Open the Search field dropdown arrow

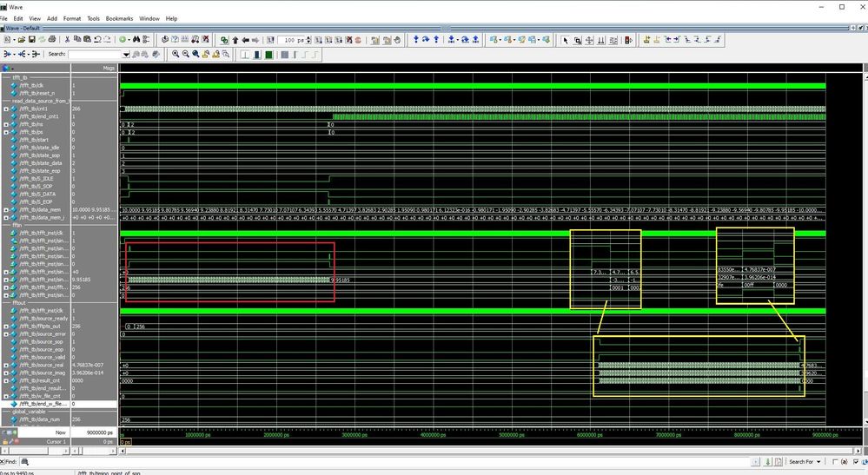point(126,54)
